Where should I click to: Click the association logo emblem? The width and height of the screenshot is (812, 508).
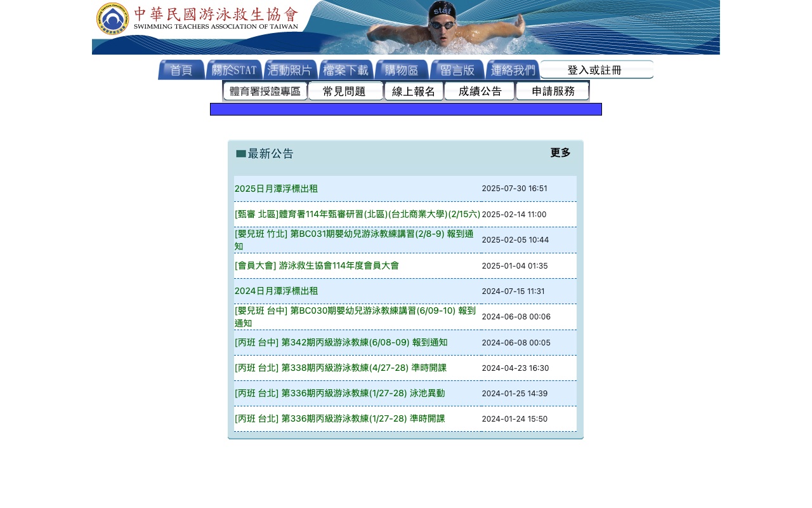point(112,19)
